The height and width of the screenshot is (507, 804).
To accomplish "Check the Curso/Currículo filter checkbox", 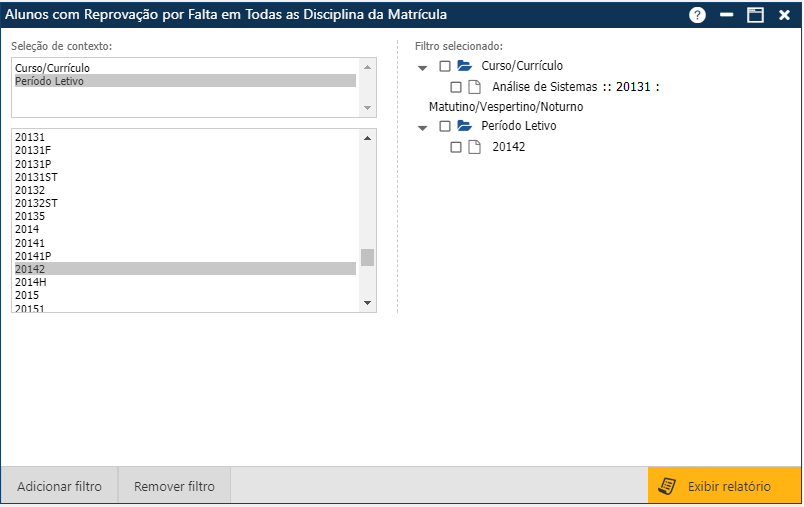I will (445, 66).
